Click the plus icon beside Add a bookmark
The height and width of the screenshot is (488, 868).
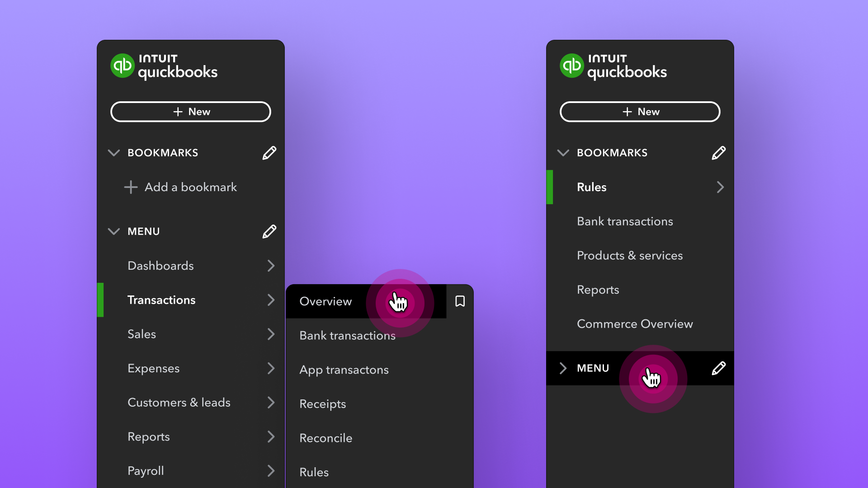(131, 187)
